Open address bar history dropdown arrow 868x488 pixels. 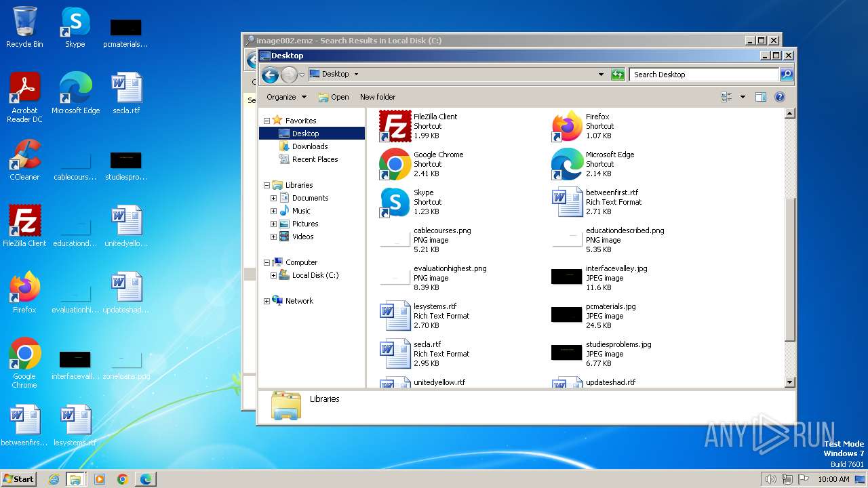[601, 75]
